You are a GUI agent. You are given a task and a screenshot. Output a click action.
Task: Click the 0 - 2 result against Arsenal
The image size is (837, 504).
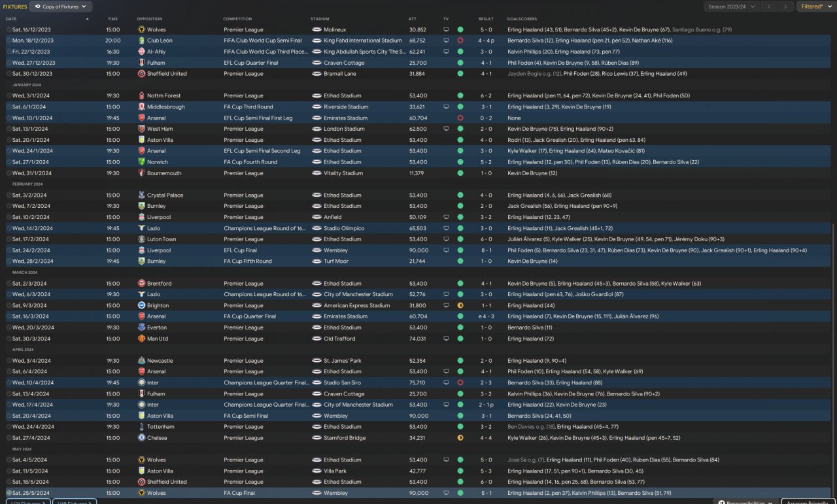486,118
